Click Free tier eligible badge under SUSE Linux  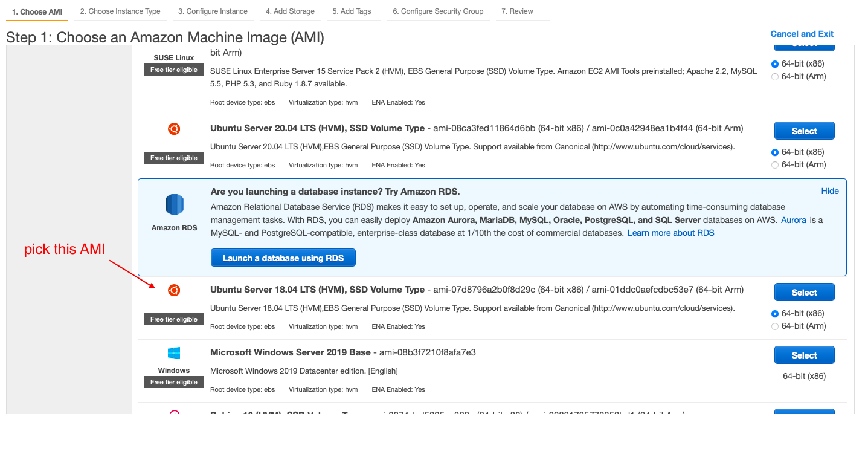[x=174, y=70]
